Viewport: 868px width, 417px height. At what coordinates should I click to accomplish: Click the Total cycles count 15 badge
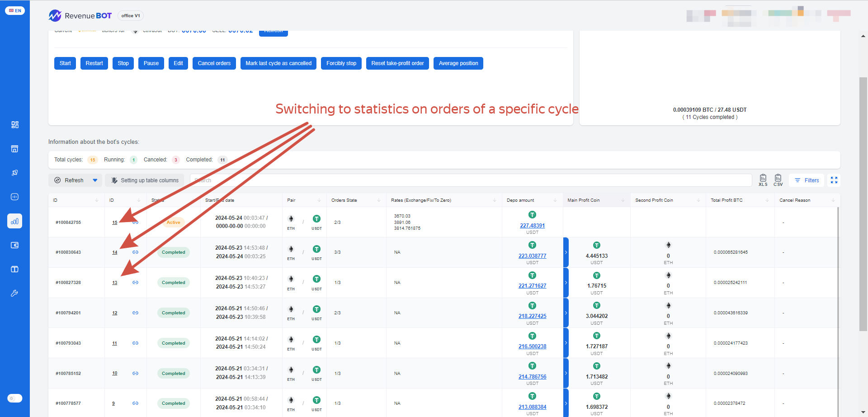(x=93, y=160)
